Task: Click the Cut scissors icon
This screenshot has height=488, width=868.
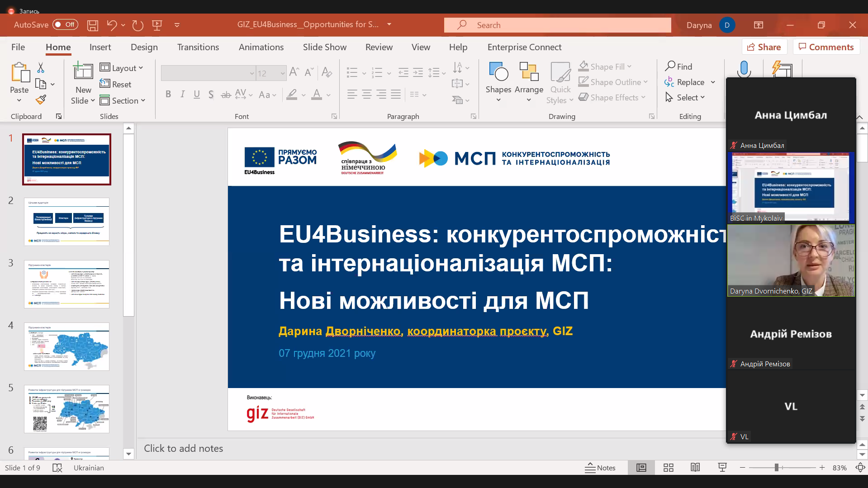Action: click(x=41, y=68)
